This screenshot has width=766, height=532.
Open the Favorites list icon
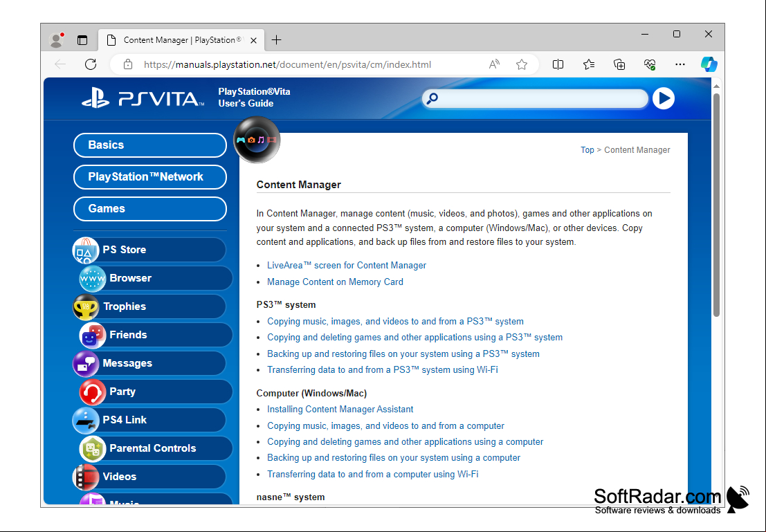coord(589,64)
